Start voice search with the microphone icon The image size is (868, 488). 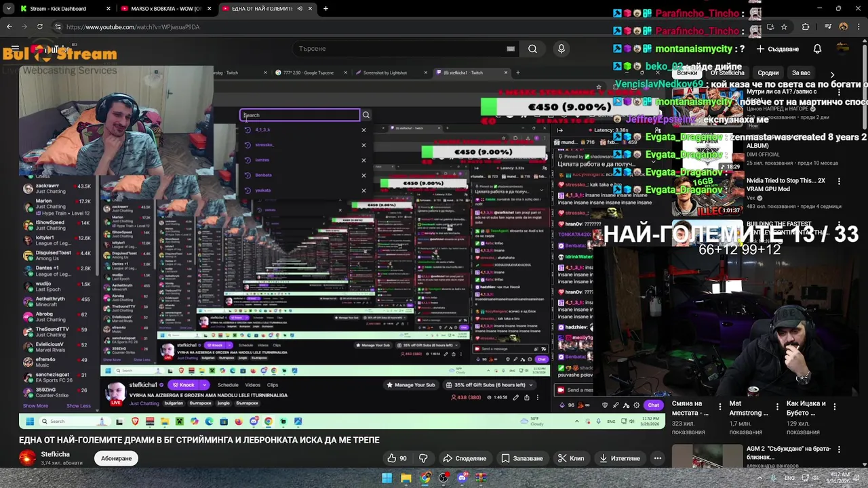click(x=561, y=49)
